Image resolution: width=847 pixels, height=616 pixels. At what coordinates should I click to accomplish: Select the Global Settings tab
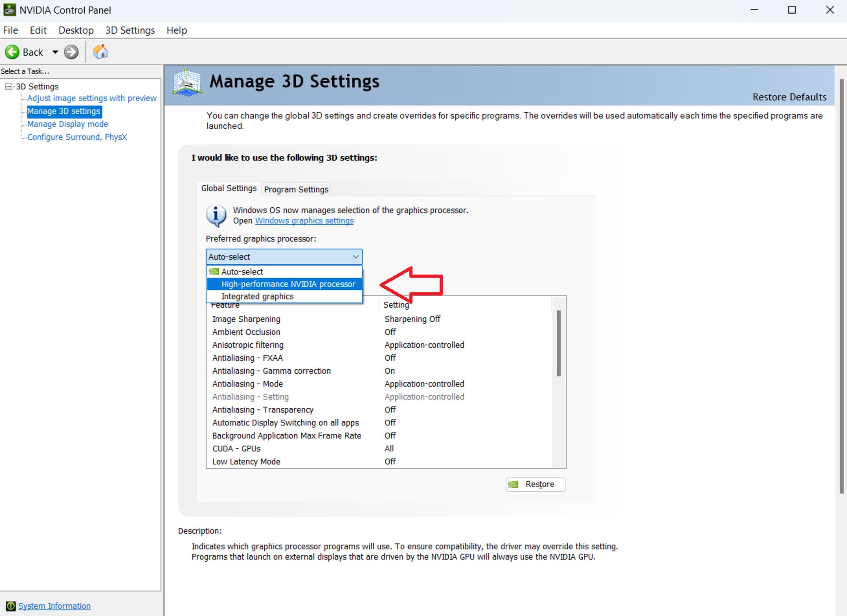point(229,188)
